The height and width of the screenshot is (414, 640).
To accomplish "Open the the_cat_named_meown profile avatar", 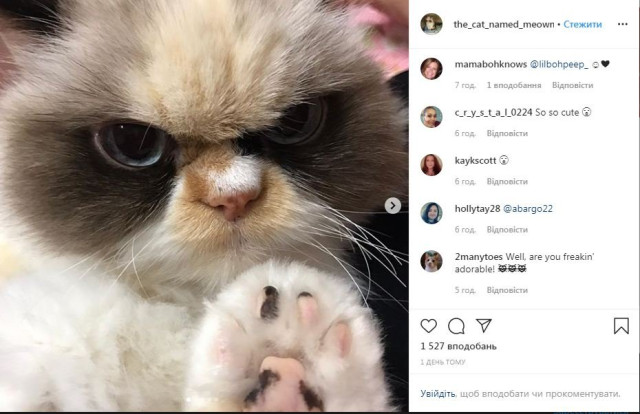I will pyautogui.click(x=431, y=24).
